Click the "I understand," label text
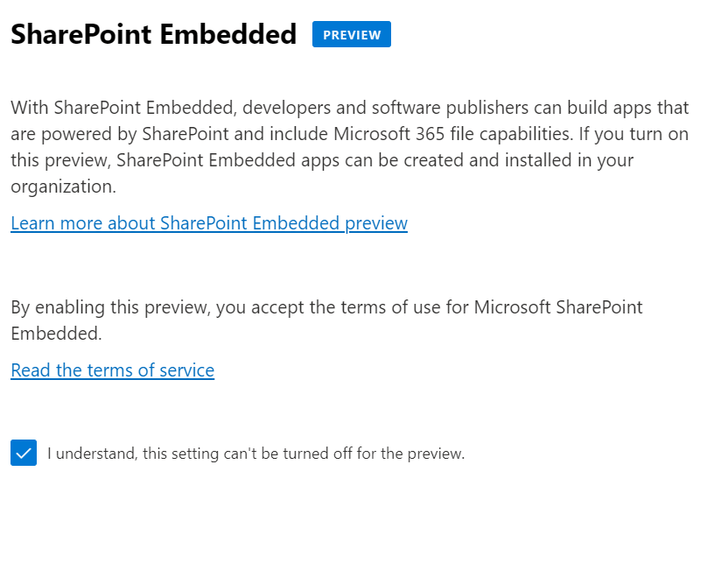The width and height of the screenshot is (728, 570). pyautogui.click(x=93, y=454)
